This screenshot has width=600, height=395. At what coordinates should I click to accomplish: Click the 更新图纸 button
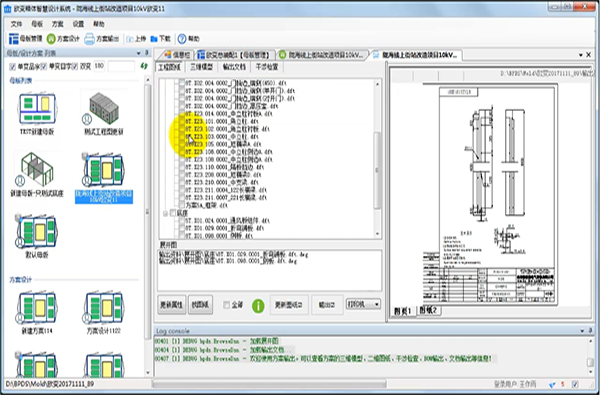(289, 305)
